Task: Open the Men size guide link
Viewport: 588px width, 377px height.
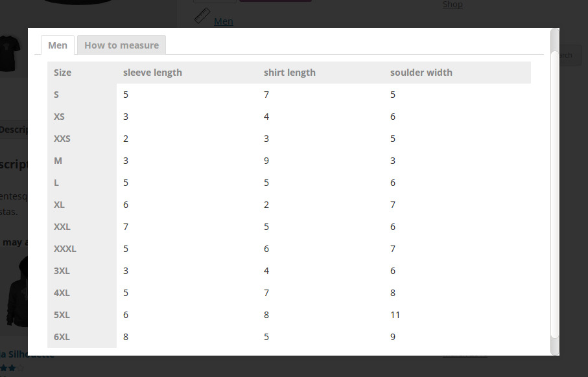Action: [224, 21]
